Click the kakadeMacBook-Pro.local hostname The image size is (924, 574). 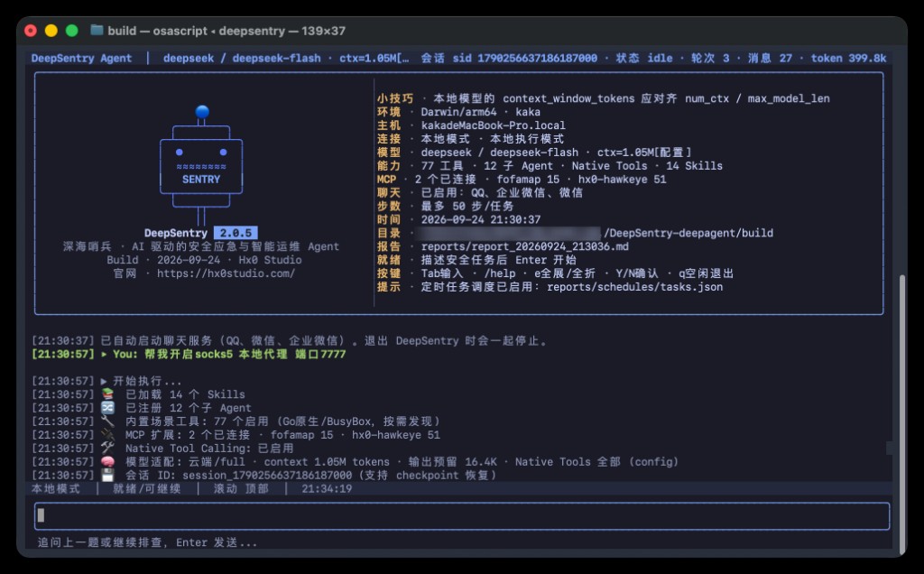494,125
